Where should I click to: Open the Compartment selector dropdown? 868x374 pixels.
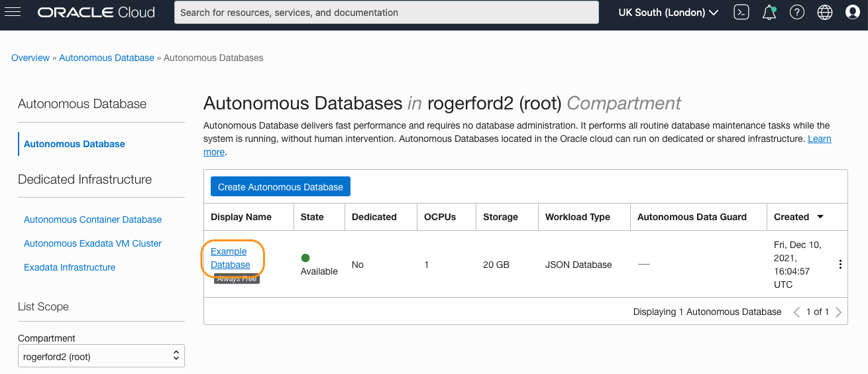(101, 356)
